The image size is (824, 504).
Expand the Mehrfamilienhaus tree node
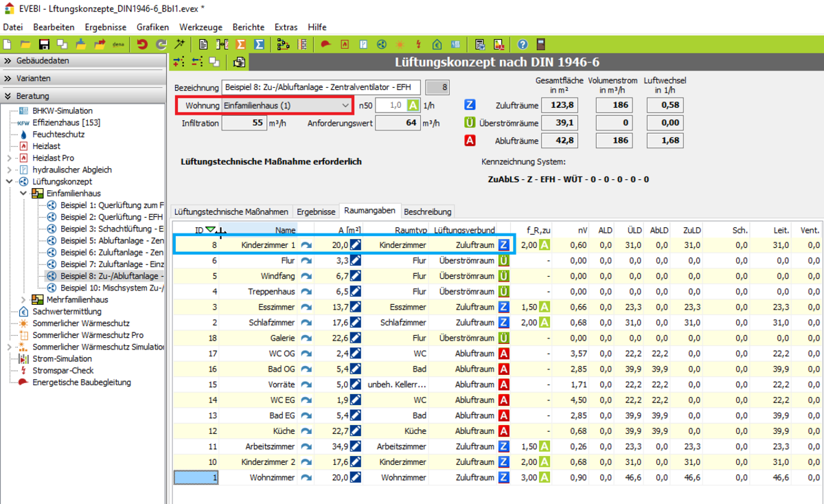point(23,300)
